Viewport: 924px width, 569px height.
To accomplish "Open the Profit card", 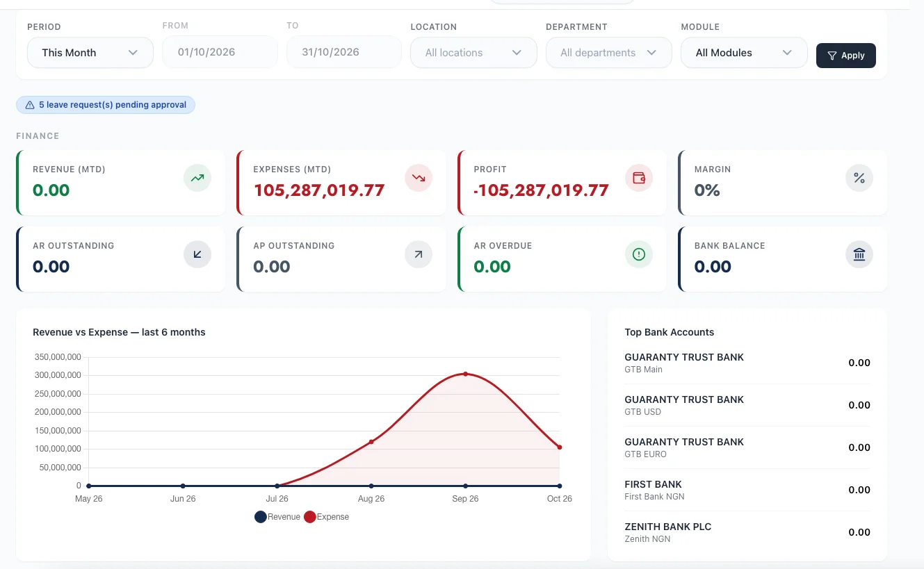I will coord(562,183).
